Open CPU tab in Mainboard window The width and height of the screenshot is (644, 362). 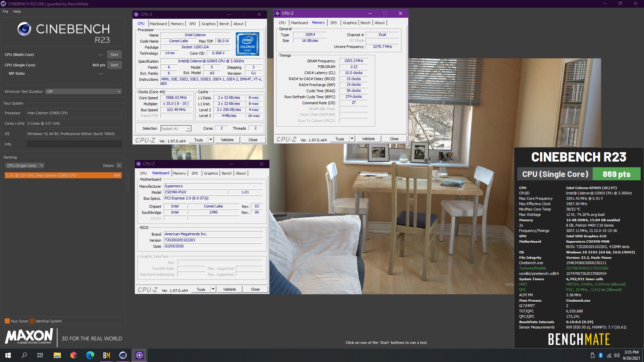143,173
